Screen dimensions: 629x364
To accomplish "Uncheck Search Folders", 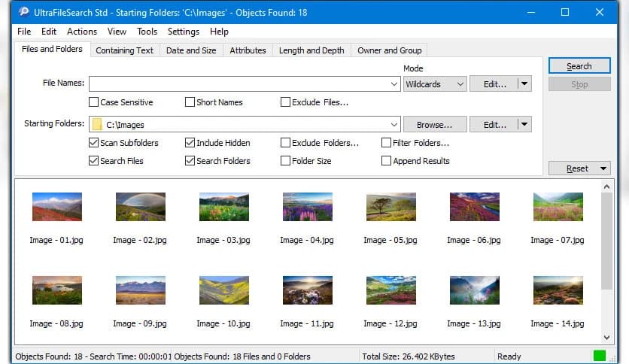I will pyautogui.click(x=190, y=161).
